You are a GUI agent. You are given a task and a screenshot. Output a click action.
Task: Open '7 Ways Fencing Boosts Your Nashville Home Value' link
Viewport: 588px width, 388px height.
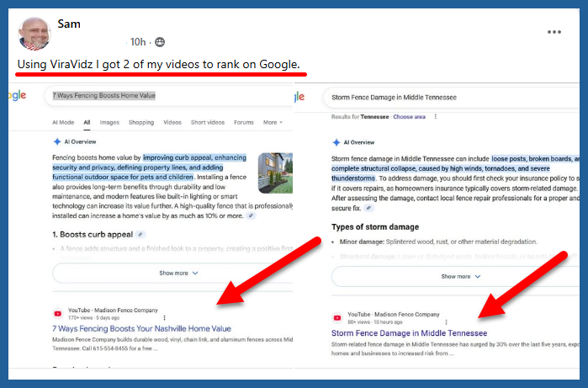click(x=141, y=328)
